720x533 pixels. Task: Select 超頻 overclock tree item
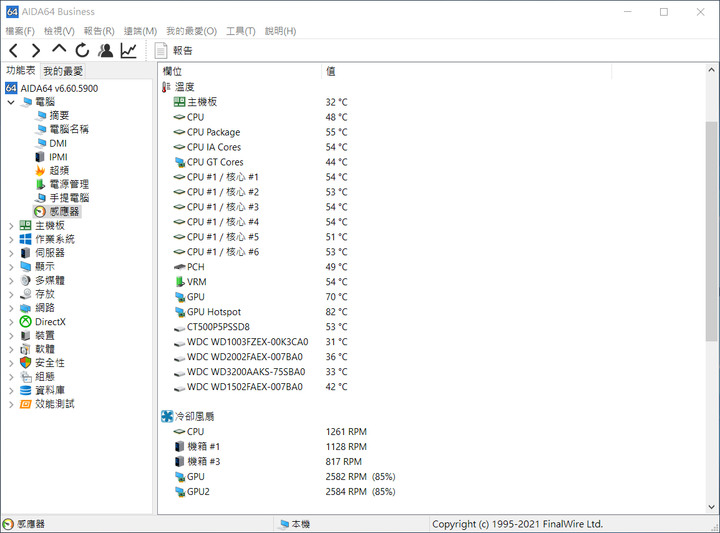tap(59, 170)
